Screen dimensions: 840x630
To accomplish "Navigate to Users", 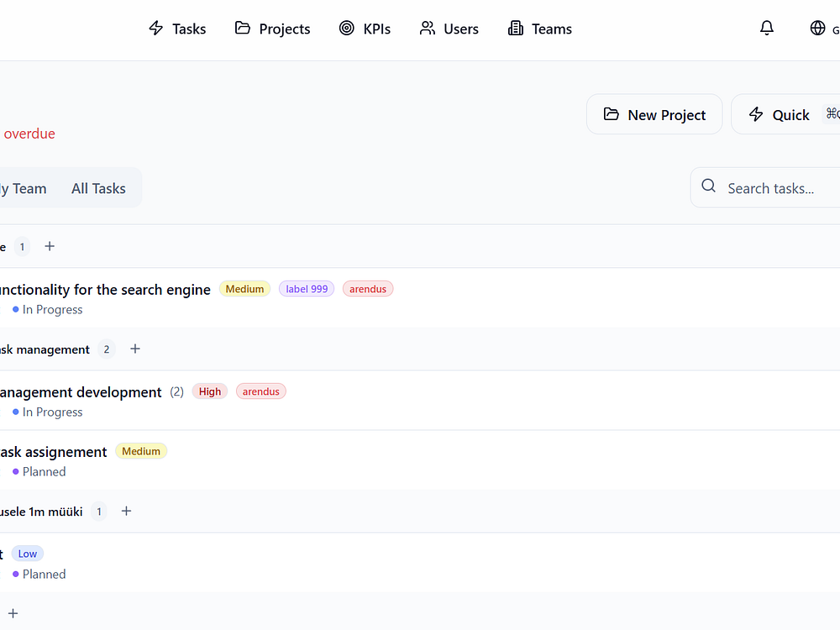I will click(449, 29).
